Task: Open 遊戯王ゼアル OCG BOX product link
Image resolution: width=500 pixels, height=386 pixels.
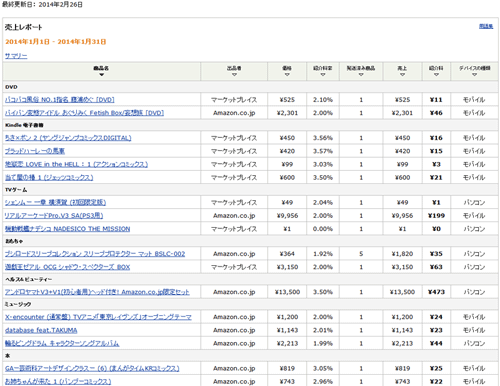Action: click(x=67, y=267)
